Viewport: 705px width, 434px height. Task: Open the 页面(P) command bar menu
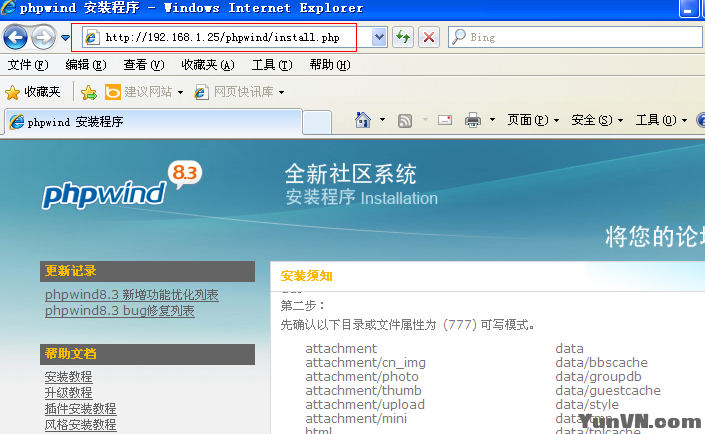(533, 120)
